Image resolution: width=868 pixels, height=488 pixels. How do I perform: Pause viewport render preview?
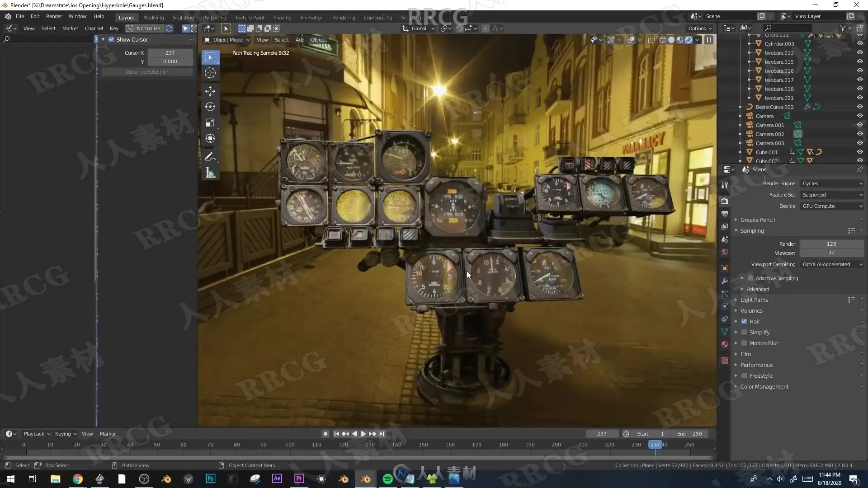coord(709,40)
